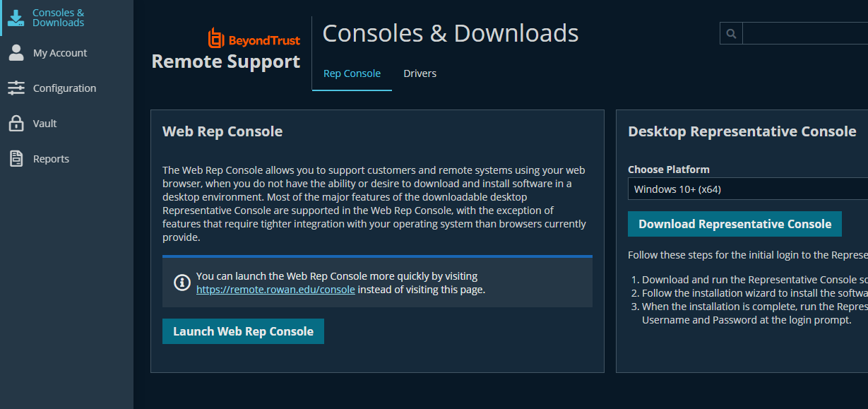
Task: Go to My Account in the sidebar
Action: coord(60,53)
